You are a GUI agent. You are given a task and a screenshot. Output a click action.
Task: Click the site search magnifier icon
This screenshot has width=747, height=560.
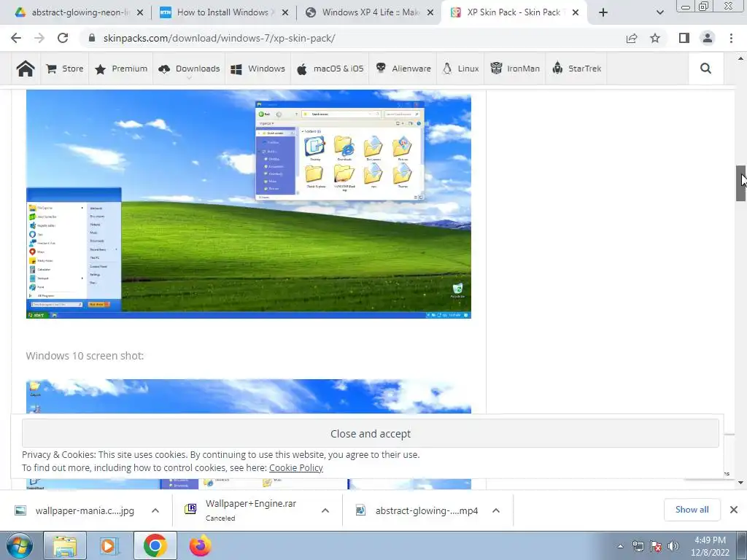(x=705, y=69)
